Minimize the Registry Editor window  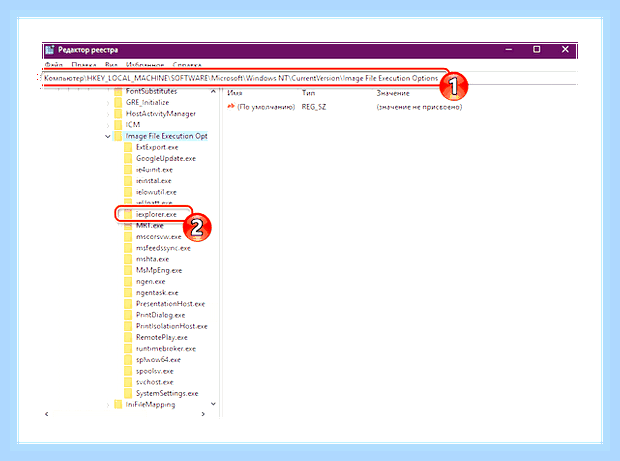coord(509,49)
